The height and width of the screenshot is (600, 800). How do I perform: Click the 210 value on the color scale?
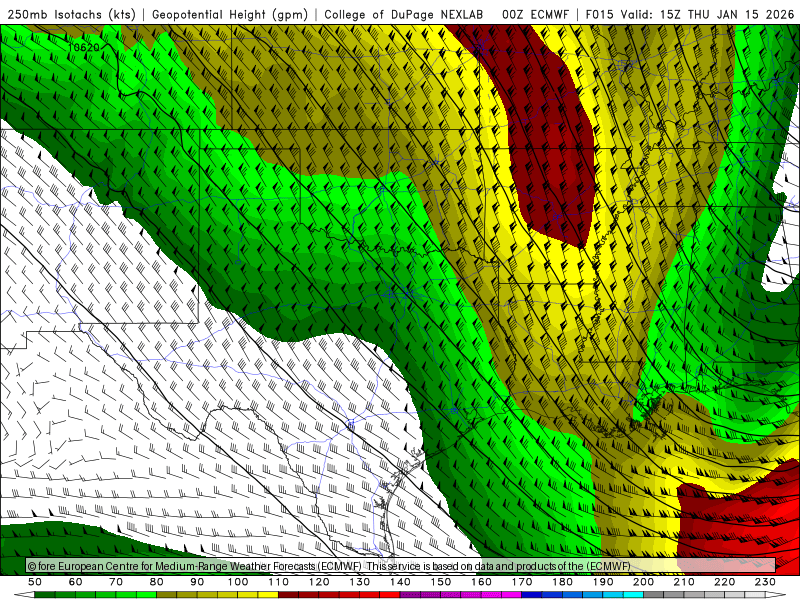[x=684, y=582]
